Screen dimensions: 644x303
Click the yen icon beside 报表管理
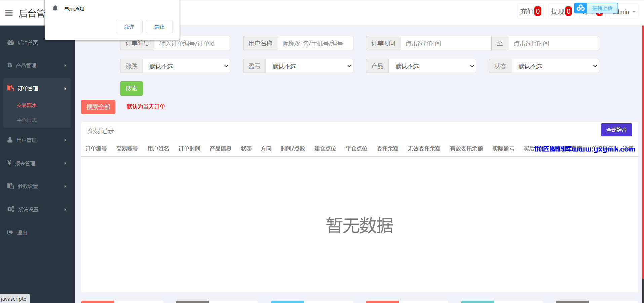pyautogui.click(x=9, y=163)
